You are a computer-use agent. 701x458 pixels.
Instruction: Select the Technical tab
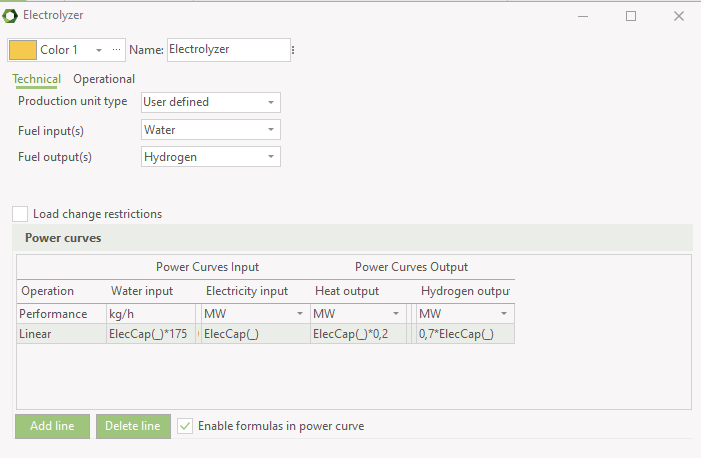click(x=37, y=79)
